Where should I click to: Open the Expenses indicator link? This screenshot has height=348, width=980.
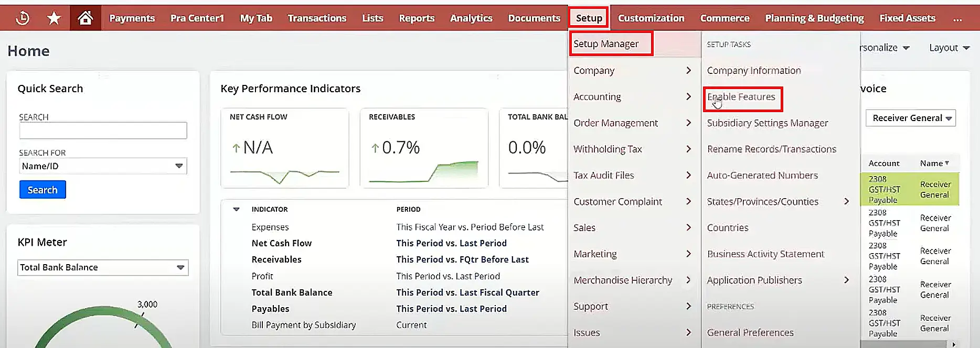point(270,227)
